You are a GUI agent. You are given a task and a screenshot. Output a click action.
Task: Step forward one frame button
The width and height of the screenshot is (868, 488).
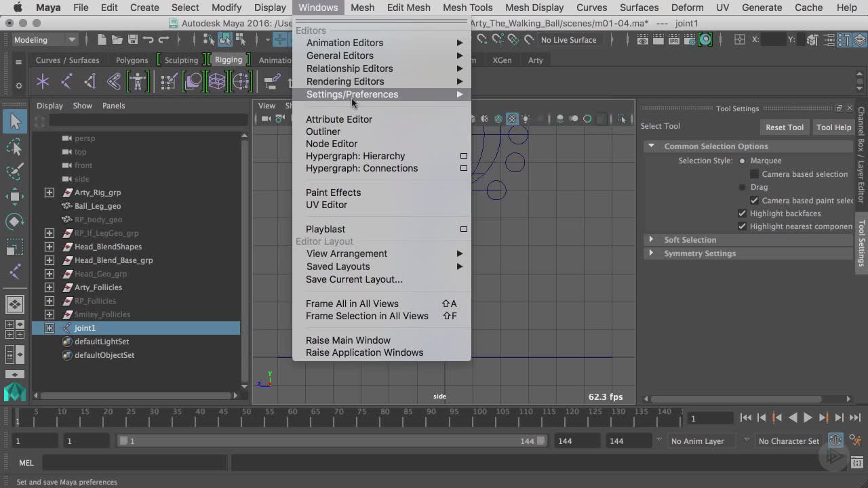click(x=840, y=418)
